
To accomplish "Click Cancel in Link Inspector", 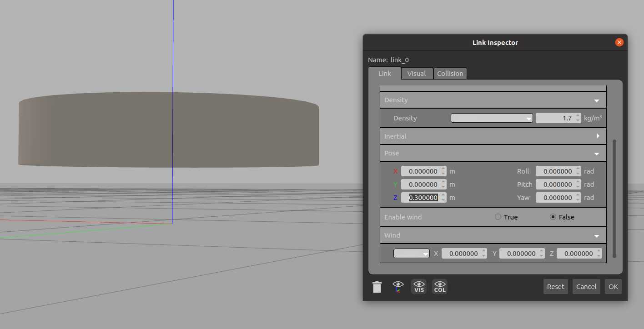I will [586, 287].
